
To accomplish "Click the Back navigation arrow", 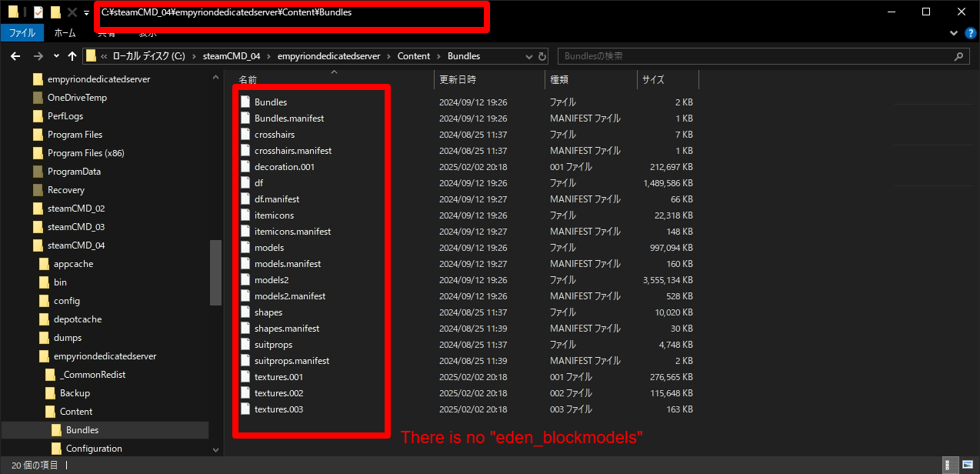I will [x=15, y=56].
